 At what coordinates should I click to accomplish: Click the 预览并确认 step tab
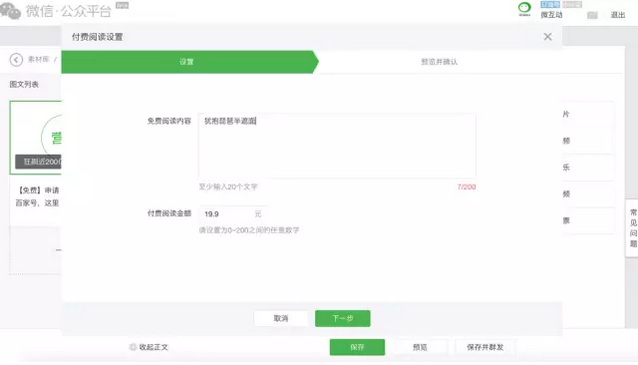439,62
